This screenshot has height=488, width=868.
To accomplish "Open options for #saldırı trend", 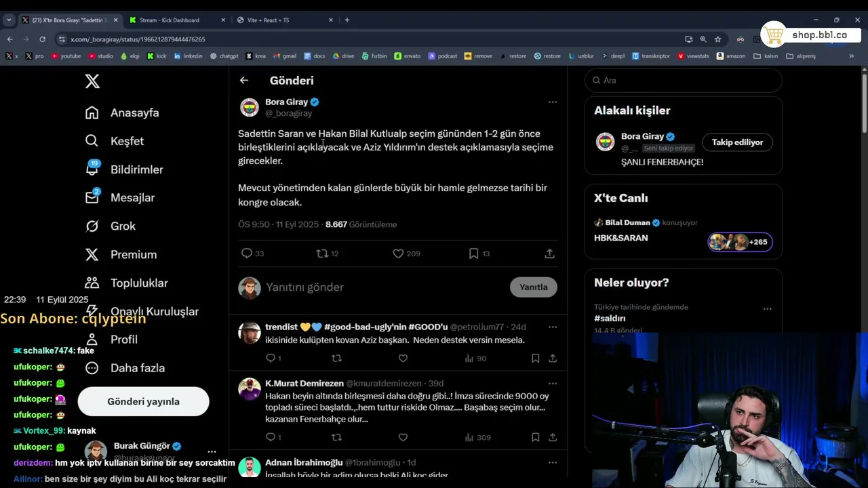I will (768, 309).
